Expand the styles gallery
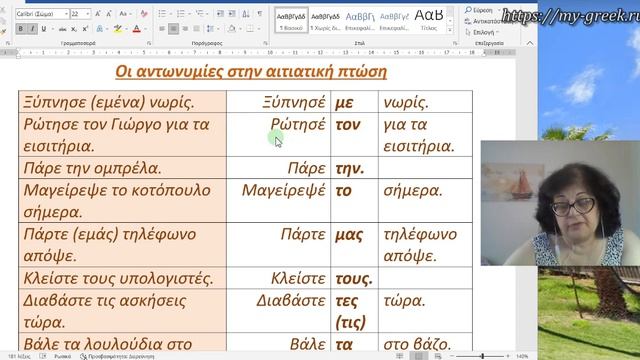 point(450,30)
